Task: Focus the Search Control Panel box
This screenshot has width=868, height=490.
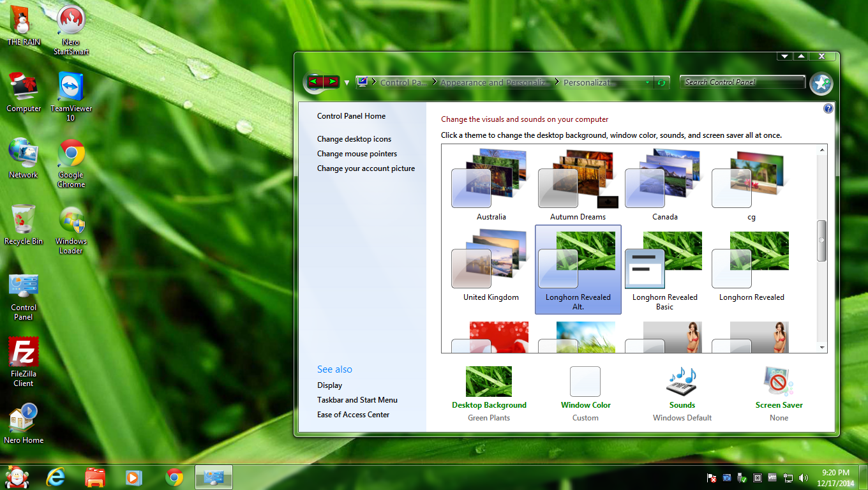Action: click(x=743, y=82)
